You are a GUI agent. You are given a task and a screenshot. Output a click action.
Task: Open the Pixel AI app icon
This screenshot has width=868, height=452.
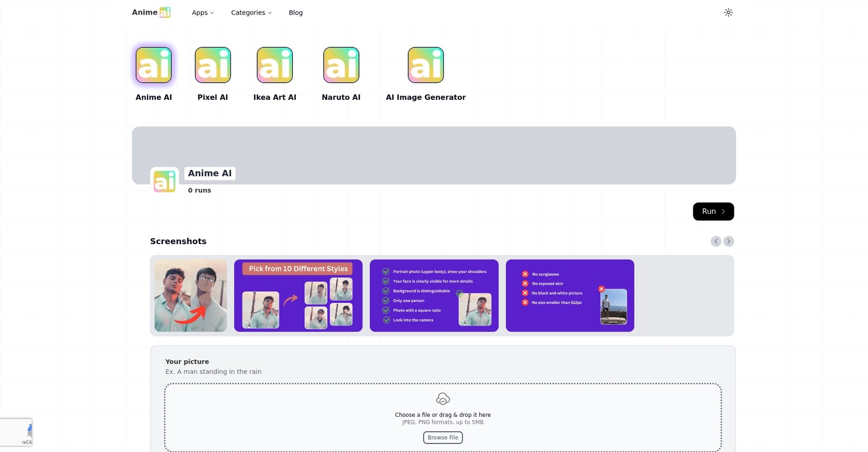point(213,65)
